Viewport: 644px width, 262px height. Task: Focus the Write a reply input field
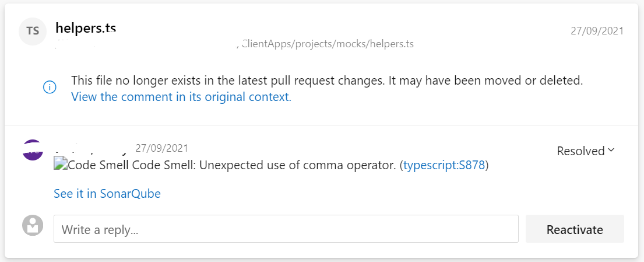(x=286, y=229)
